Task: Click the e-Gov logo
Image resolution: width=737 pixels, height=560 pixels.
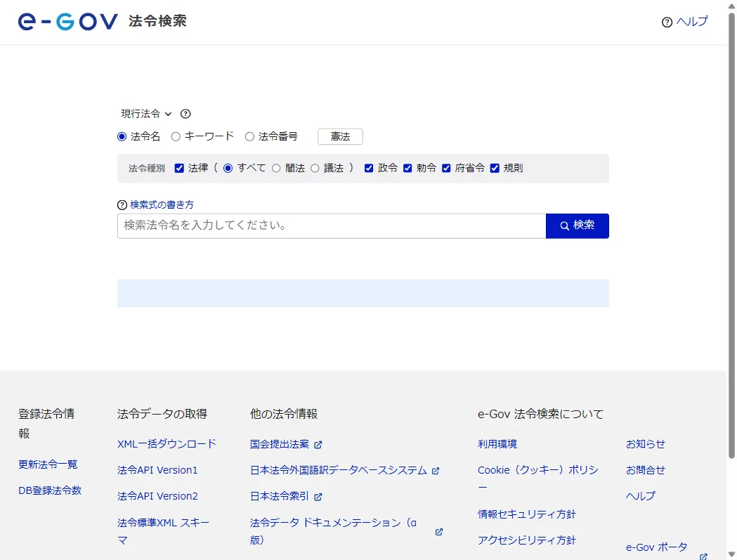Action: [x=67, y=22]
